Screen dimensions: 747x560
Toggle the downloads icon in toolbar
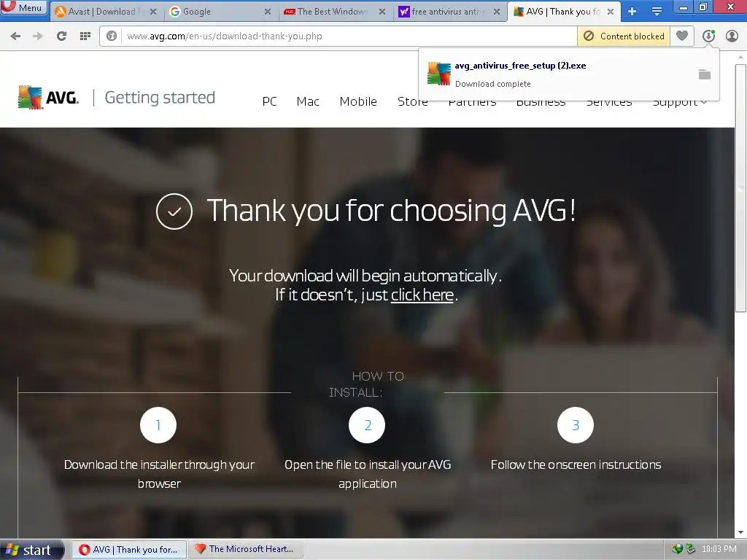coord(708,36)
